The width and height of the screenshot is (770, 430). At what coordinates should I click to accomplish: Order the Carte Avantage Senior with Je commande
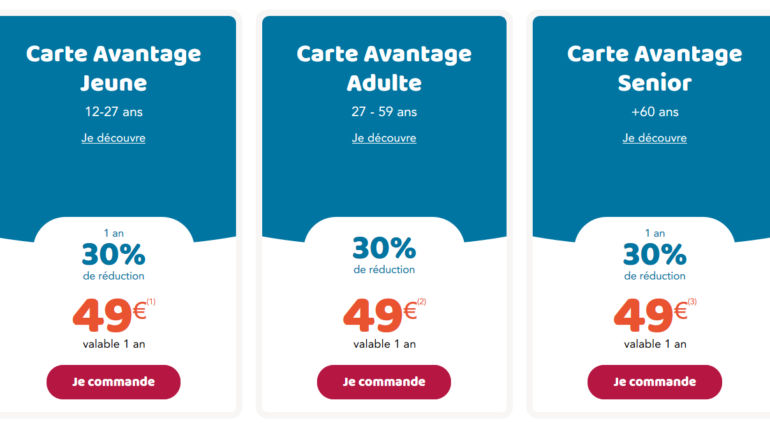pyautogui.click(x=655, y=382)
